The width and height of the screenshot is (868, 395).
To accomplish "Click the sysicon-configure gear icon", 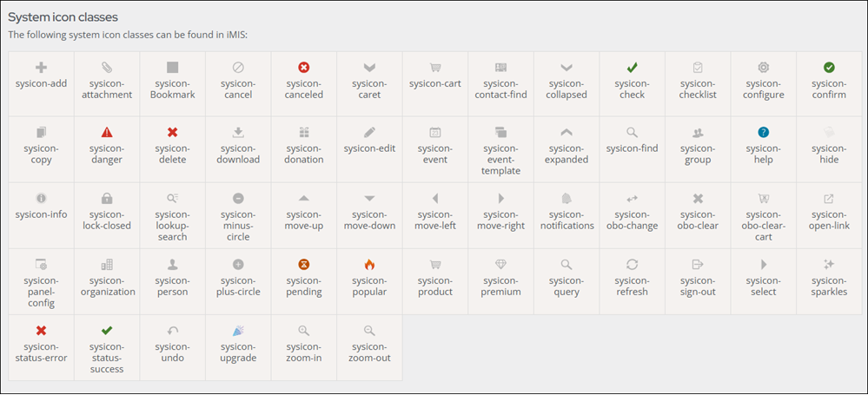I will [764, 67].
